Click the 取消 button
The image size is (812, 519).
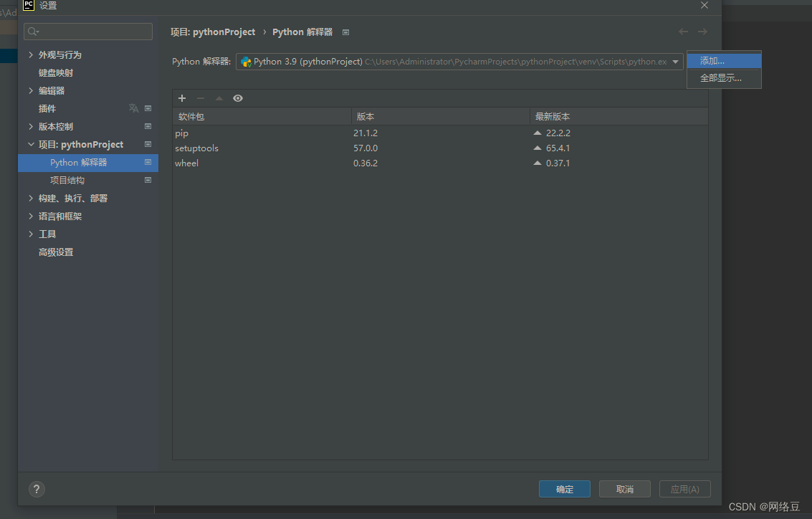(624, 489)
